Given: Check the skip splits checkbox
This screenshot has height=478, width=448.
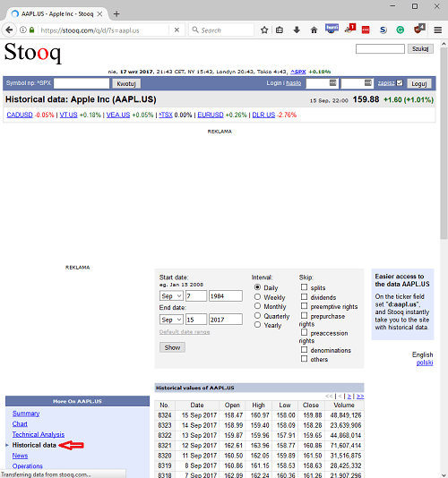Looking at the screenshot, I should pyautogui.click(x=304, y=287).
